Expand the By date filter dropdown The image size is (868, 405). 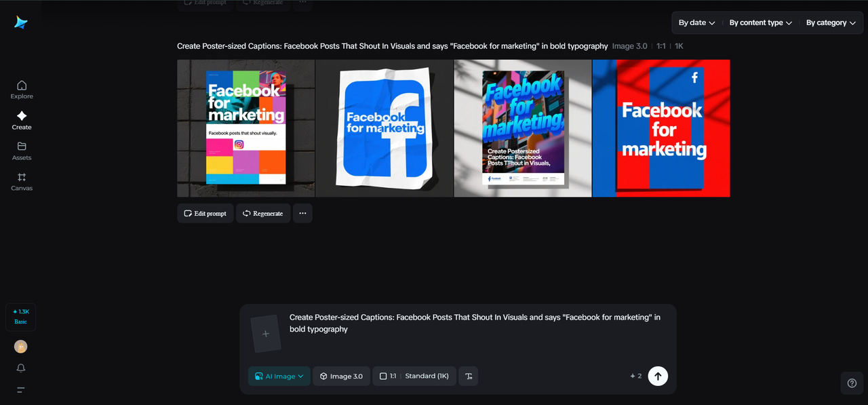click(696, 22)
